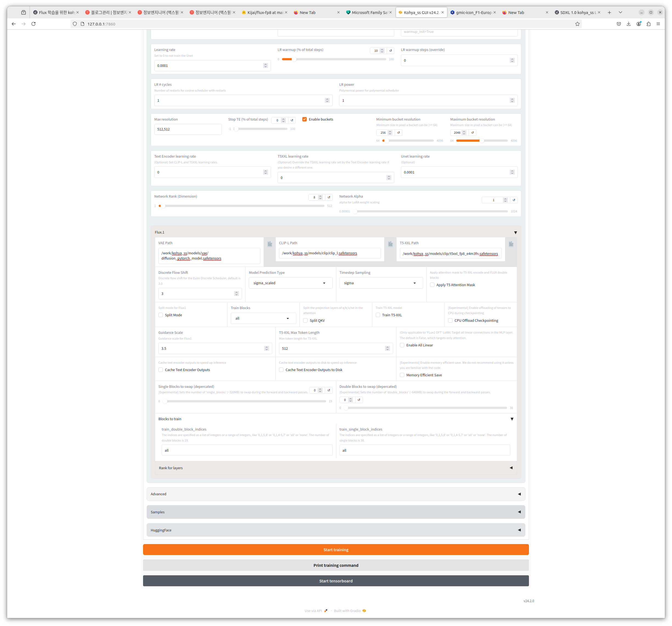Open the Timestep Sampling dropdown
This screenshot has width=672, height=626.
[381, 283]
